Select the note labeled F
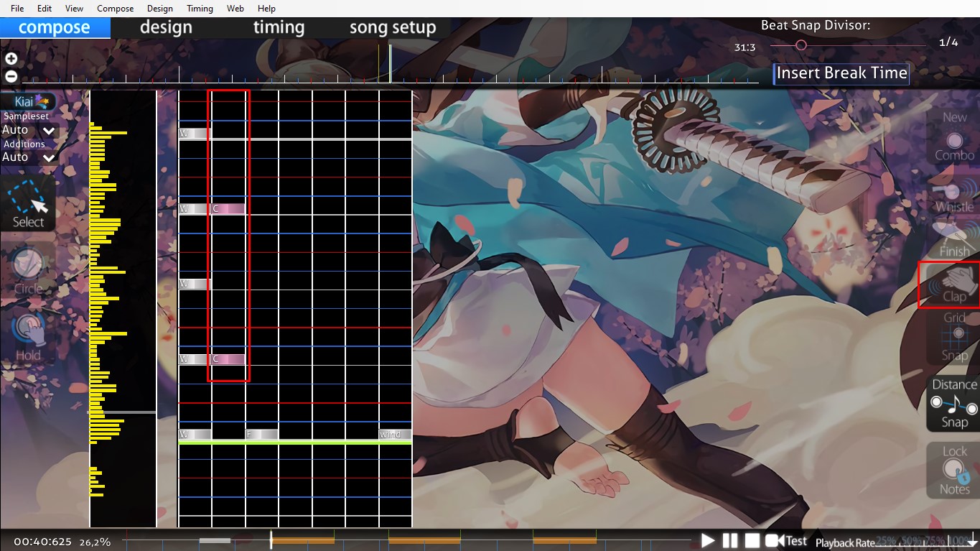The height and width of the screenshot is (551, 980). coord(261,435)
